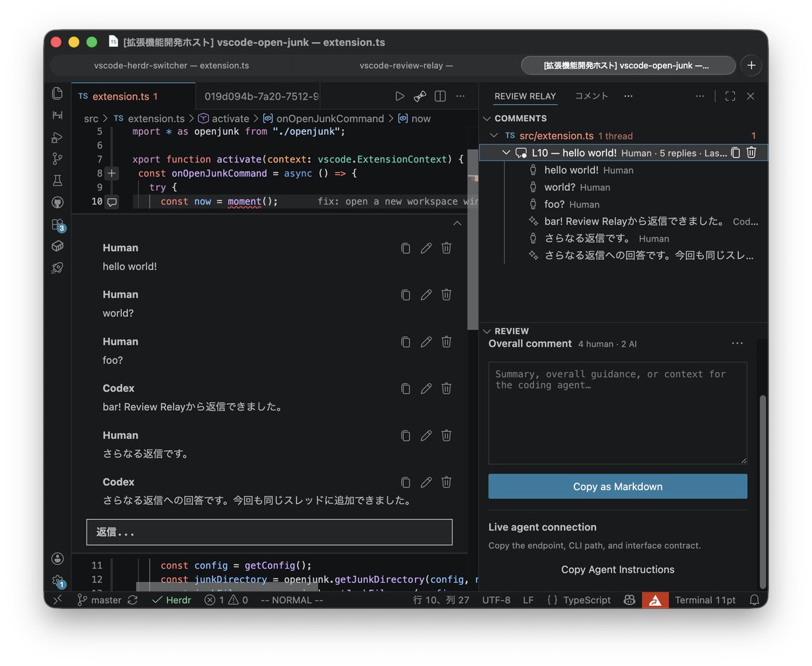Click the UTF-8 encoding in status bar
812x666 pixels.
pos(496,600)
